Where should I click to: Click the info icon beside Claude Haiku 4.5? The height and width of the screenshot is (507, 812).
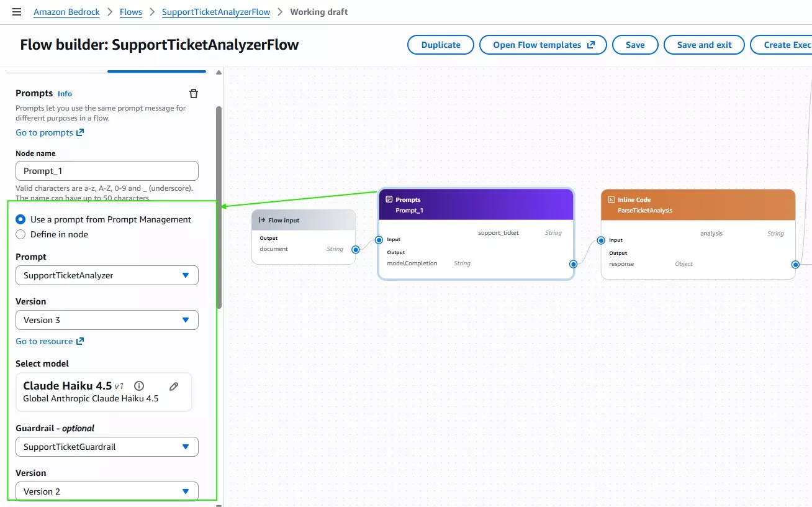pos(139,386)
